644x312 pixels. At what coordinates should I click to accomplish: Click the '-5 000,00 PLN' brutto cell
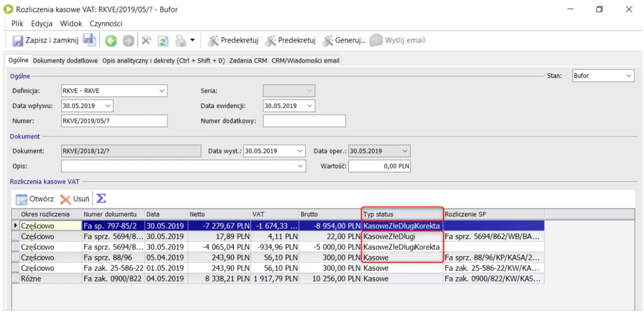click(x=330, y=247)
